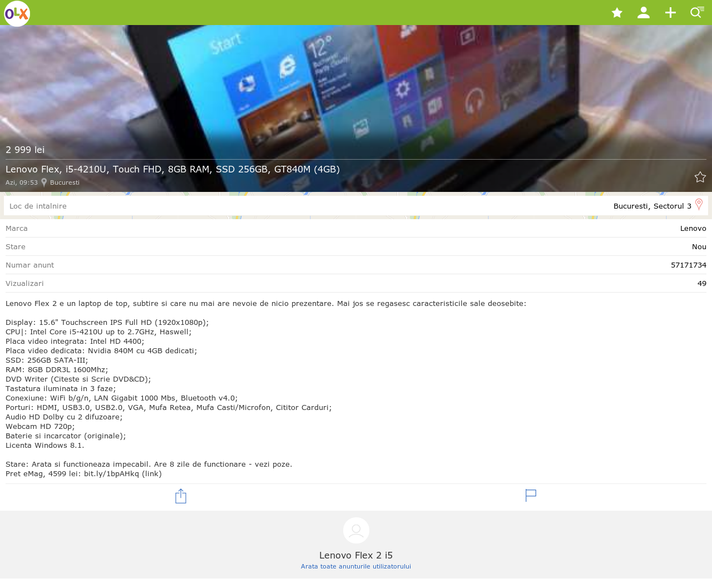The image size is (712, 588).
Task: Select the Vizualizari count 49
Action: (702, 283)
